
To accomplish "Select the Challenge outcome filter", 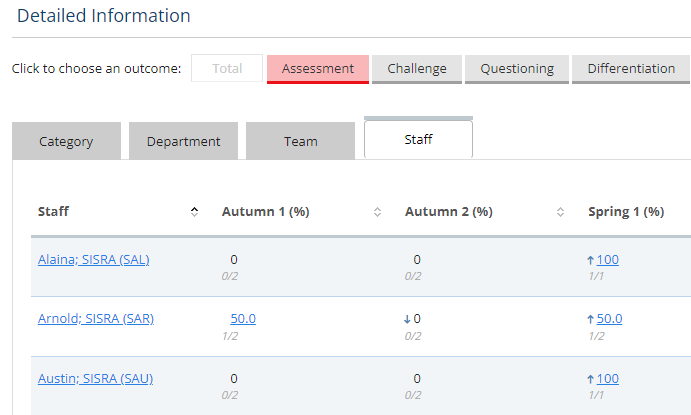I will pos(417,68).
